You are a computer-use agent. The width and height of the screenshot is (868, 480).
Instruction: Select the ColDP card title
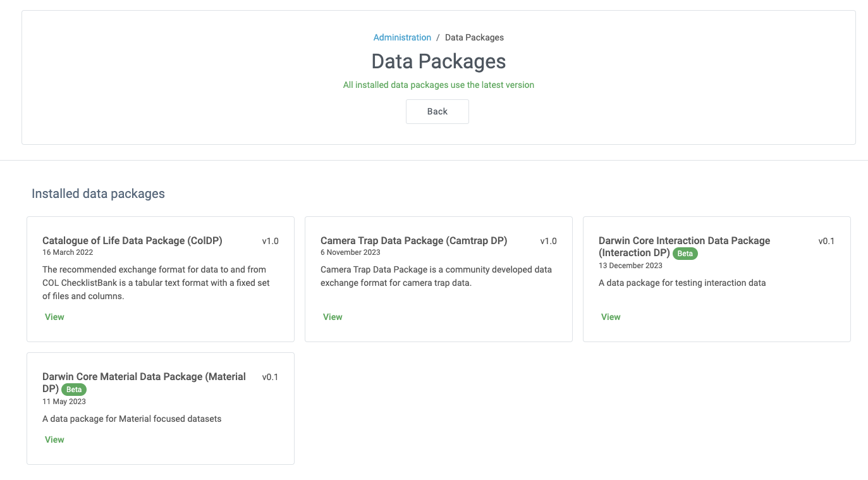click(132, 240)
